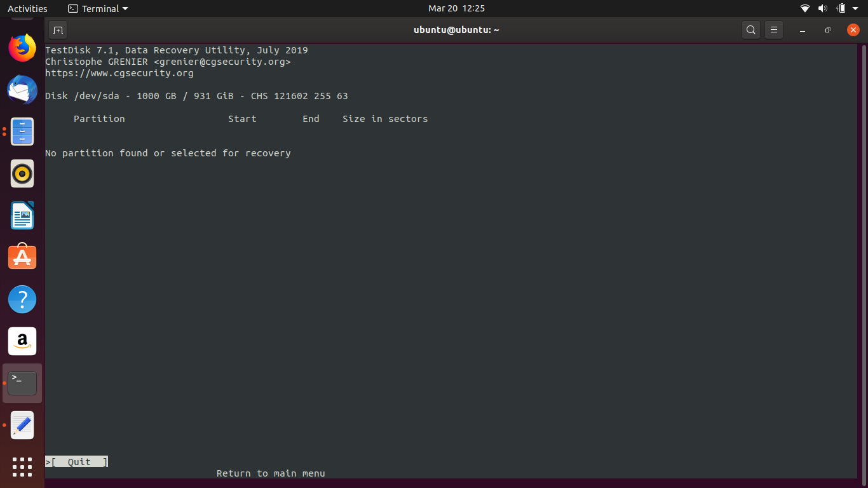868x488 pixels.
Task: Click Activities in the top bar
Action: coord(27,8)
